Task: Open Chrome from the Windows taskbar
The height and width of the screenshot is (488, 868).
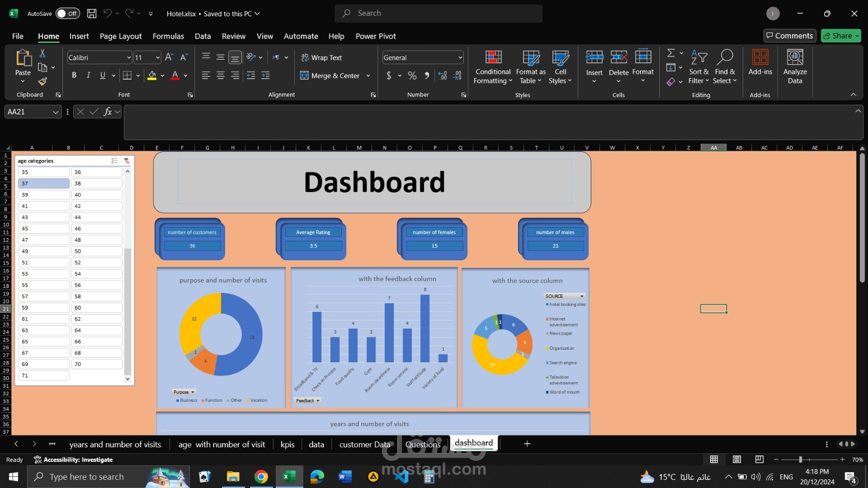Action: [261, 477]
